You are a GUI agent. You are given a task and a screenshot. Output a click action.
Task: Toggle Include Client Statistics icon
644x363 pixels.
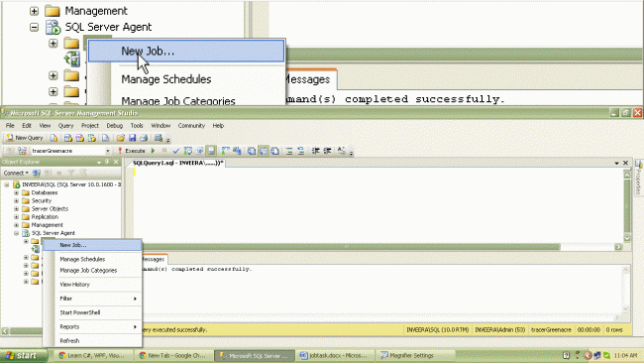pos(237,151)
